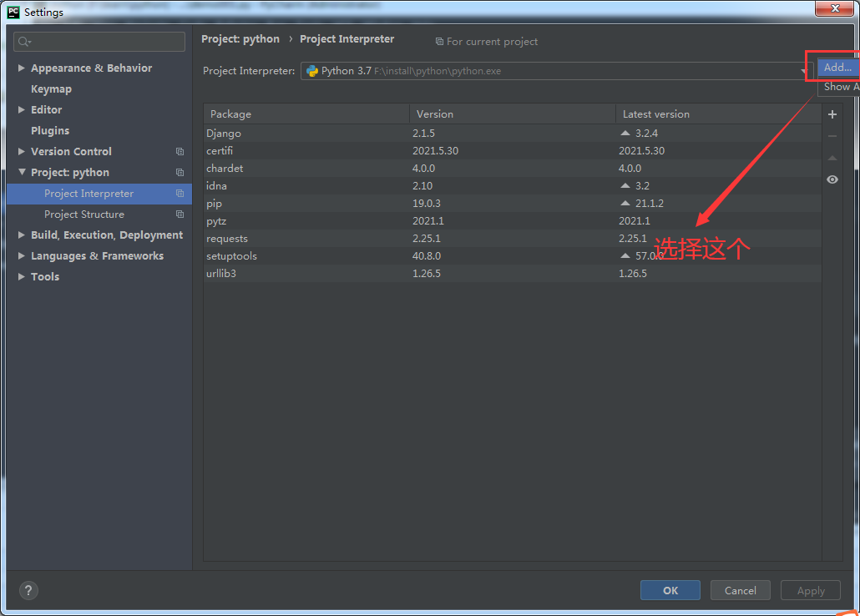Click setuptools latest version upgrade arrow
860x616 pixels.
[x=625, y=255]
